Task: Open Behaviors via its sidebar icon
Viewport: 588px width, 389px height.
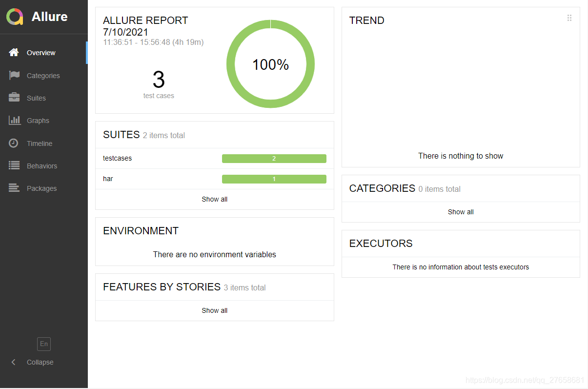Action: (x=14, y=165)
